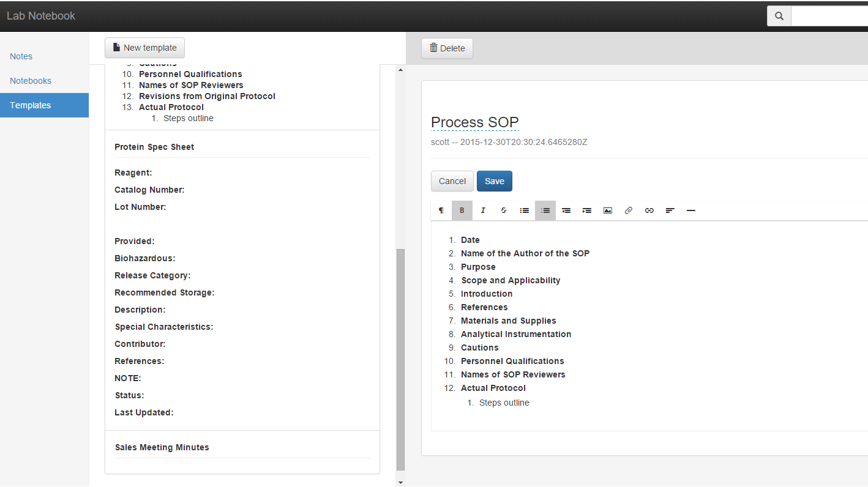Show paragraph marks with the pilcrow icon
The height and width of the screenshot is (487, 868).
(441, 210)
